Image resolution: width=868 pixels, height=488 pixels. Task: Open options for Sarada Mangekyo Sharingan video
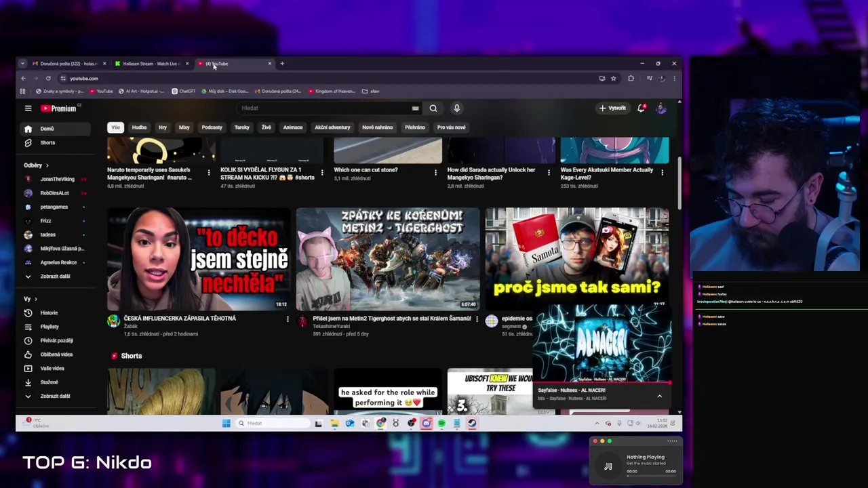[549, 173]
